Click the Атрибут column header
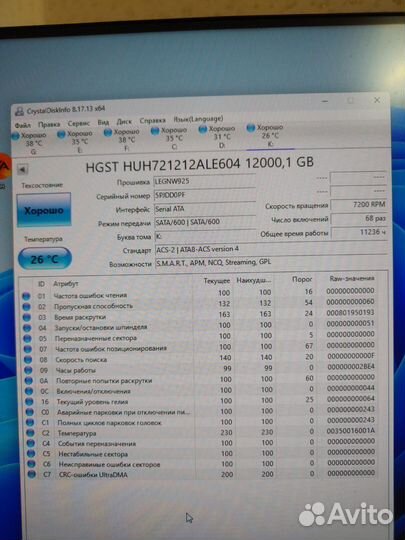 66,284
